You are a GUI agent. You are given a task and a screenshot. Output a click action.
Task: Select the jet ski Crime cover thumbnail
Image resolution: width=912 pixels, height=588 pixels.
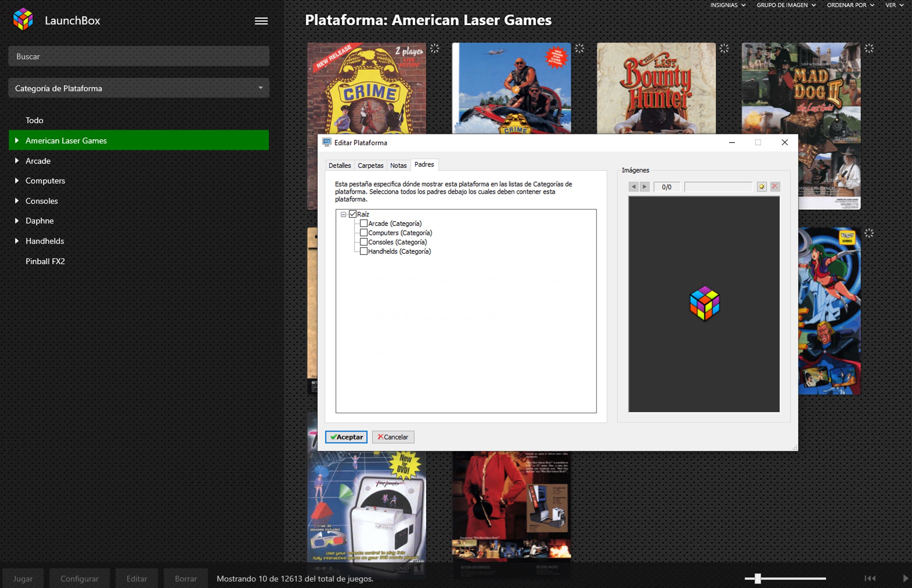pos(511,88)
